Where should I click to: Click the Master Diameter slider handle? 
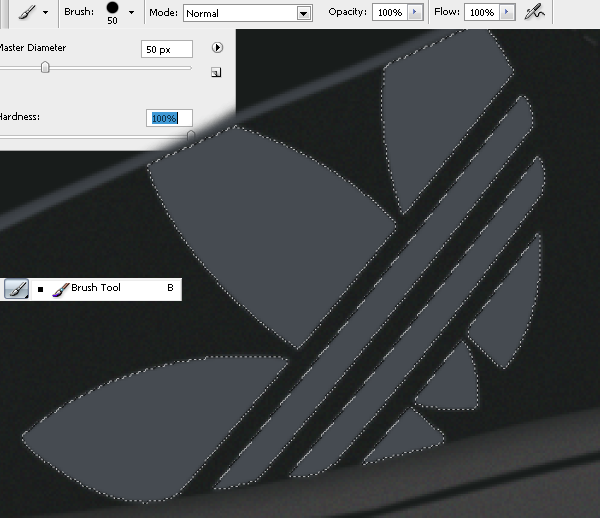(x=45, y=68)
